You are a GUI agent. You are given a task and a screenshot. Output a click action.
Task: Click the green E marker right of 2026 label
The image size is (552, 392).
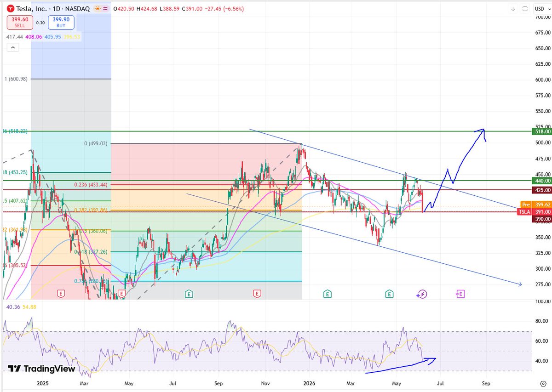327,293
